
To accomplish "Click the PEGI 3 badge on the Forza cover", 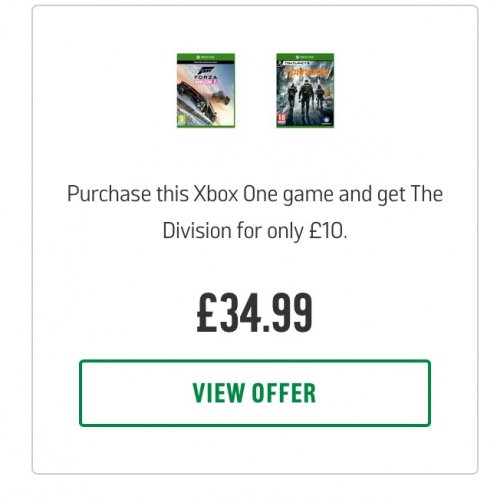I will point(180,120).
